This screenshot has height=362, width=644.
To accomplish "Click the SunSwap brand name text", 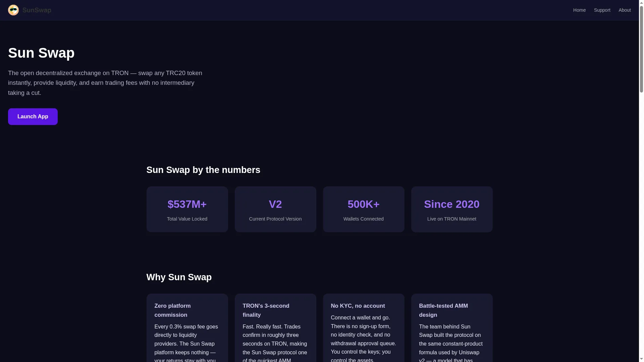I will click(37, 10).
